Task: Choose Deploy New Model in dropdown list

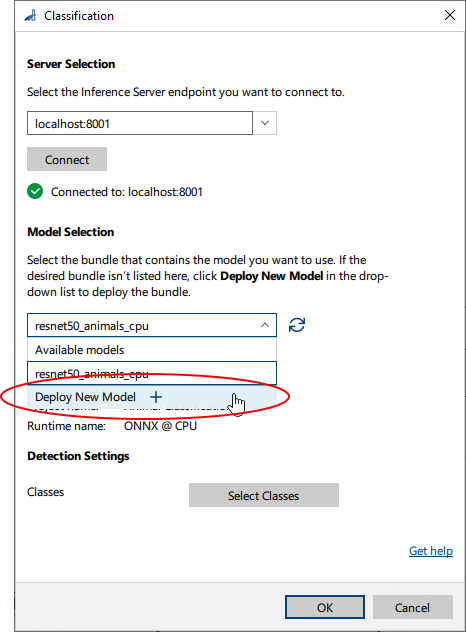Action: point(152,397)
